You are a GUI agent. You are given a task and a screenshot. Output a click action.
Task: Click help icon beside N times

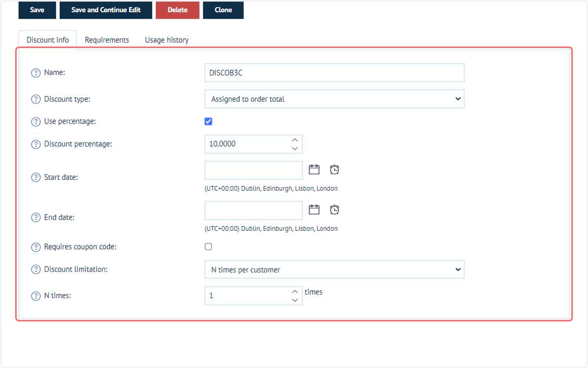tap(36, 296)
